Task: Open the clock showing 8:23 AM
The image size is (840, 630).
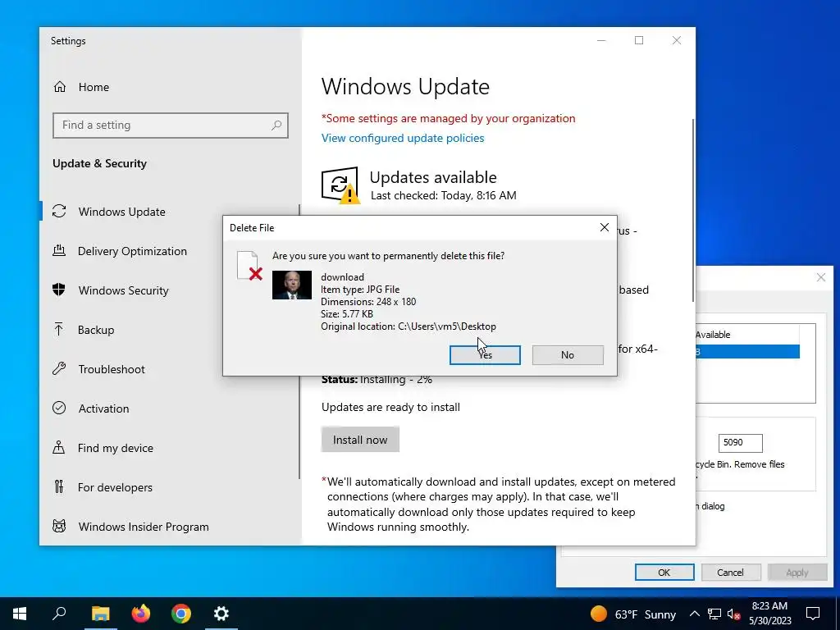Action: 769,614
